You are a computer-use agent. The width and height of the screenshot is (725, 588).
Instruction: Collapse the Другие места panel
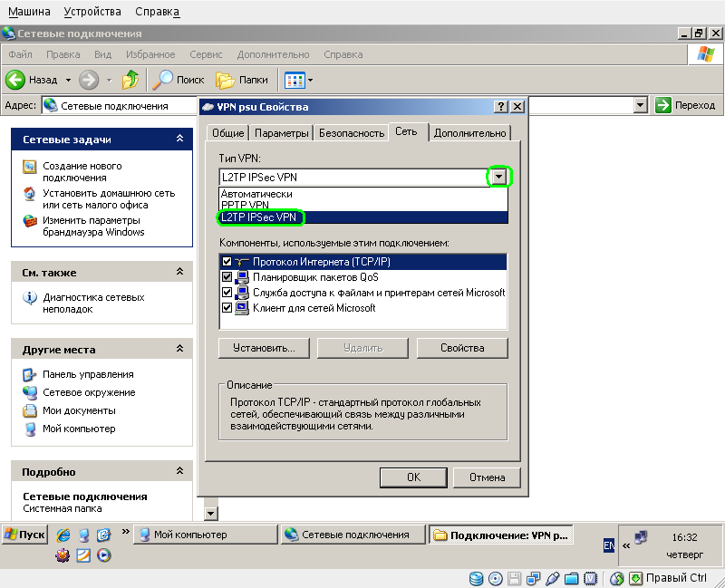click(x=179, y=349)
